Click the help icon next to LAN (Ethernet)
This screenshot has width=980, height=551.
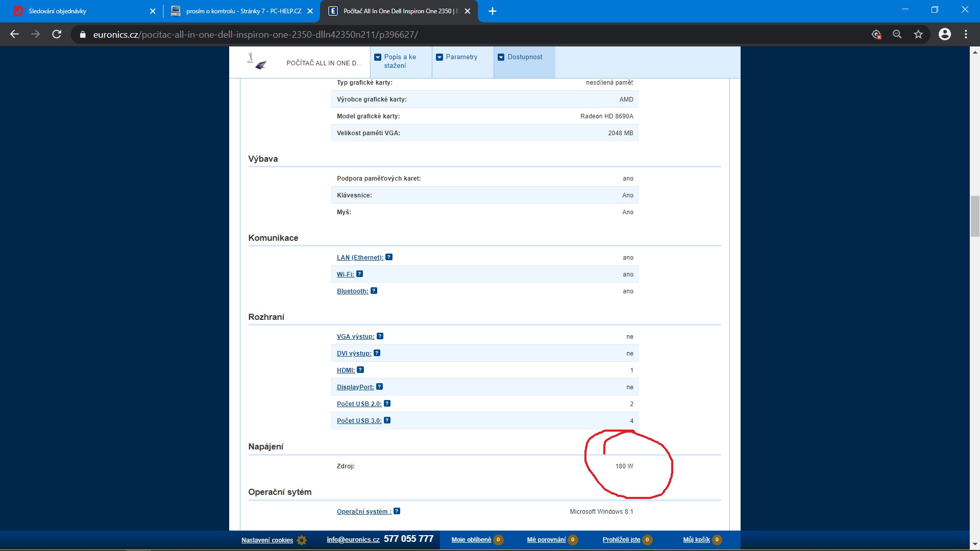coord(389,257)
